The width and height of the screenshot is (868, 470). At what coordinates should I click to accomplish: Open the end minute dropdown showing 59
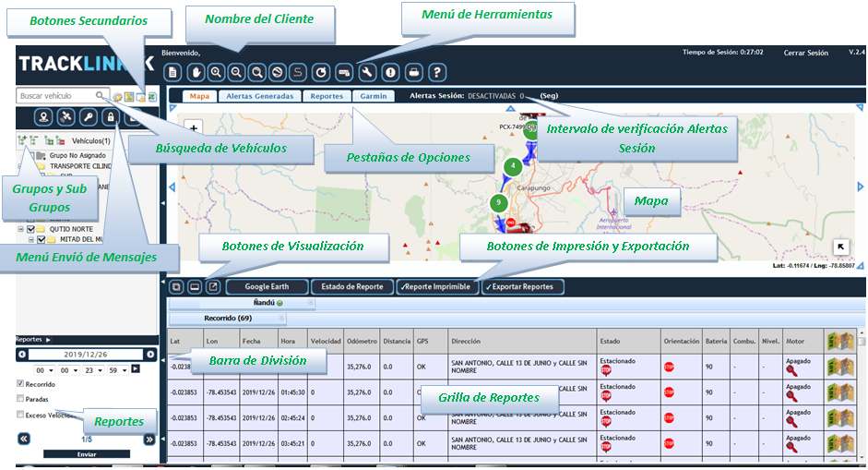pyautogui.click(x=118, y=368)
